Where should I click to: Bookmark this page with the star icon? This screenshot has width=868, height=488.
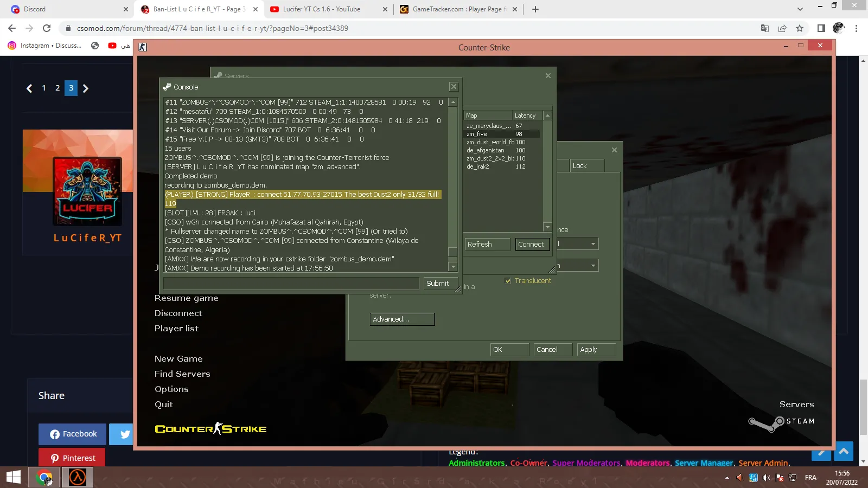(x=799, y=28)
